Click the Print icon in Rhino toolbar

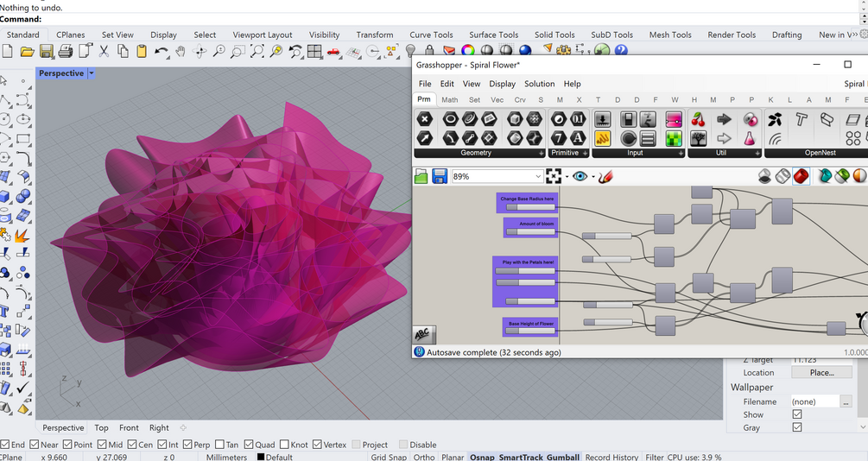tap(66, 52)
